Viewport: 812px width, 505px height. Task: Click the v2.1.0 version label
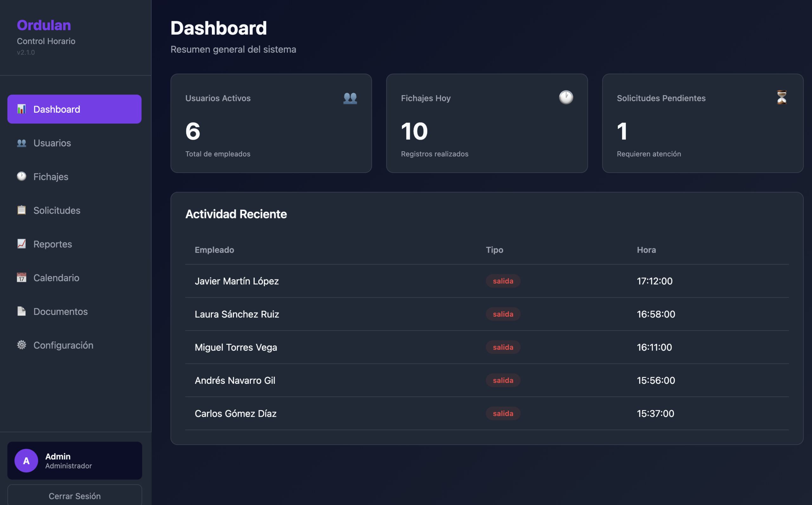(26, 52)
